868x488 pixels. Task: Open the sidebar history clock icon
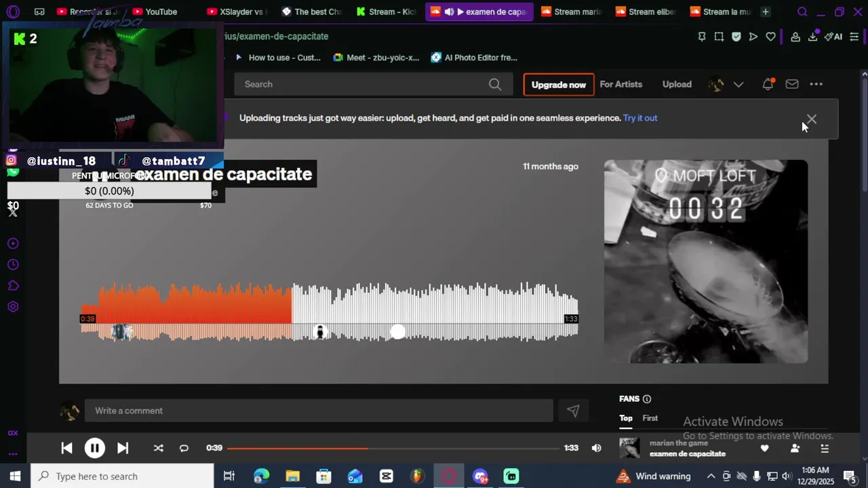pyautogui.click(x=13, y=265)
